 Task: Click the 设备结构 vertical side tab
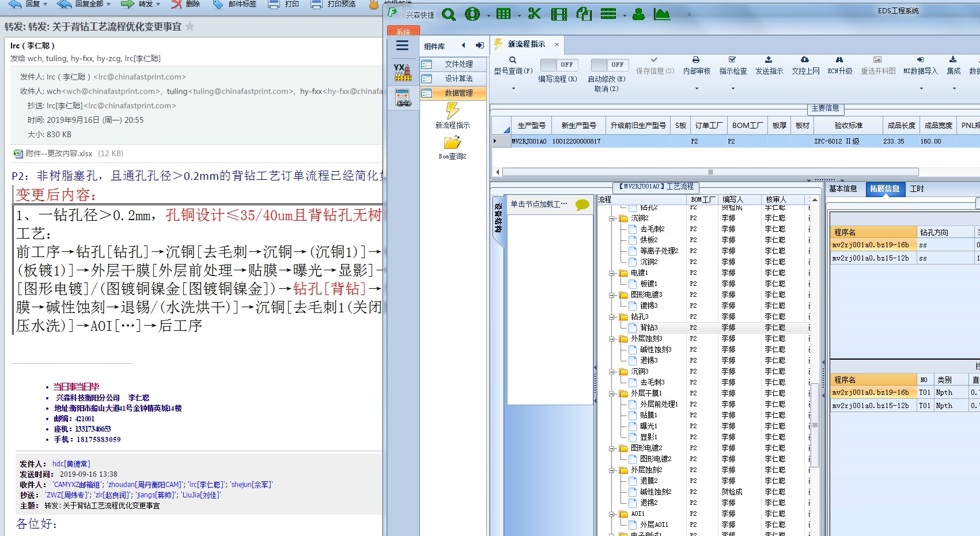(498, 219)
